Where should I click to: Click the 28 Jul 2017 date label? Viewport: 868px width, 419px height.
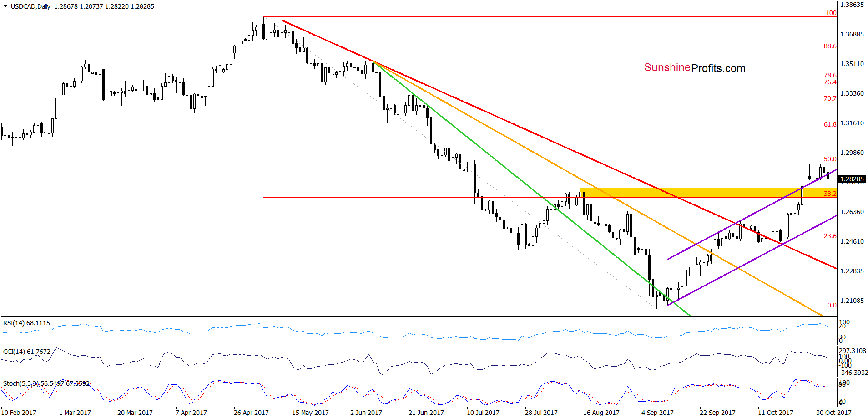[541, 413]
